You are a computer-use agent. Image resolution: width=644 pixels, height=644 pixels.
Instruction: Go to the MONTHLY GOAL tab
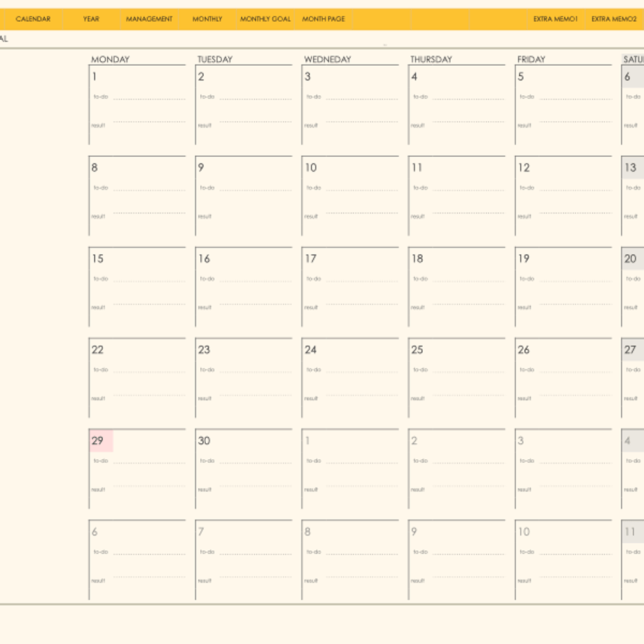[265, 19]
